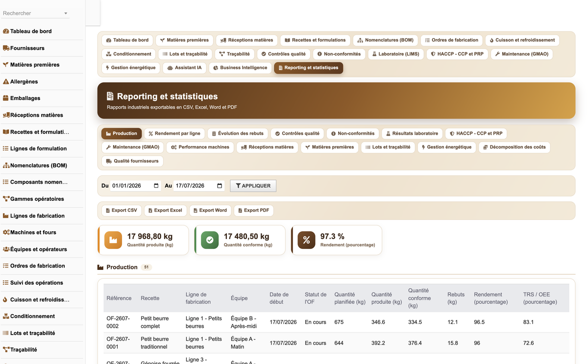Image resolution: width=588 pixels, height=364 pixels.
Task: Open the Rechercher dropdown arrow
Action: pos(66,14)
